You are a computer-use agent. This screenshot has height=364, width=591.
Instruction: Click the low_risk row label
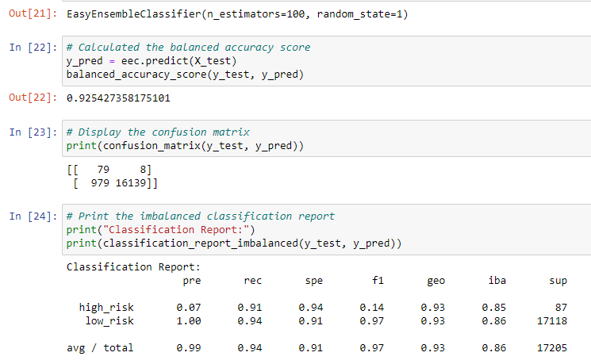pos(109,321)
